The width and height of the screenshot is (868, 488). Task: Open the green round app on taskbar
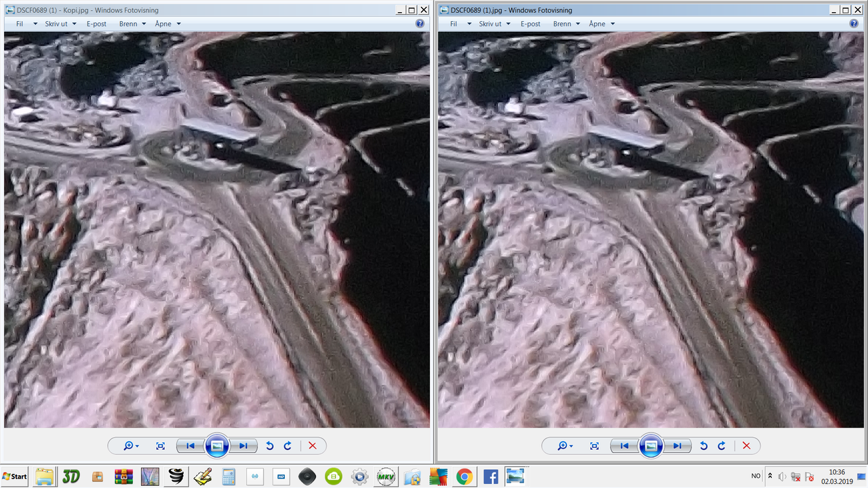coord(333,476)
